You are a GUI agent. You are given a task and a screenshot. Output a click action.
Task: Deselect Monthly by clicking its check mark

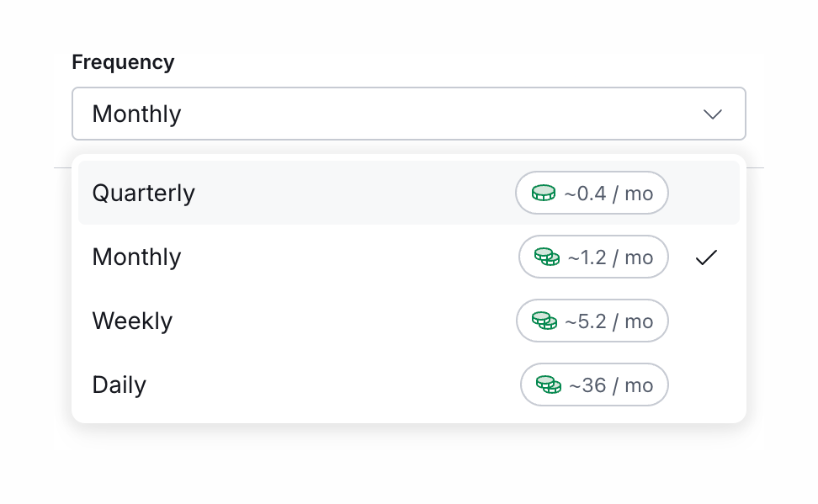[x=706, y=257]
